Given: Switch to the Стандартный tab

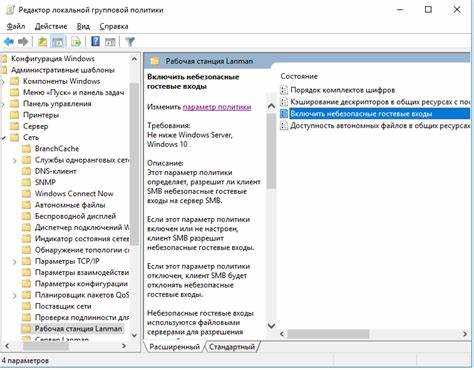Looking at the screenshot, I should tap(232, 347).
